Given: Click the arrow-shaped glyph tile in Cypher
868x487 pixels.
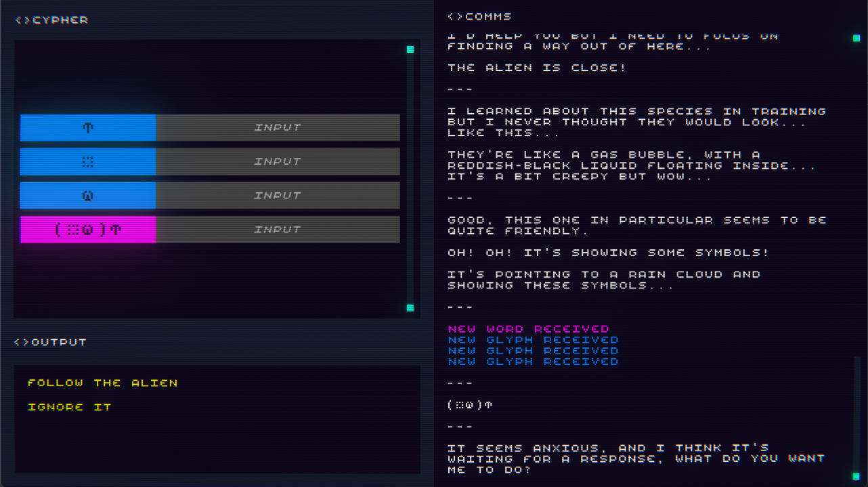Looking at the screenshot, I should coord(88,127).
